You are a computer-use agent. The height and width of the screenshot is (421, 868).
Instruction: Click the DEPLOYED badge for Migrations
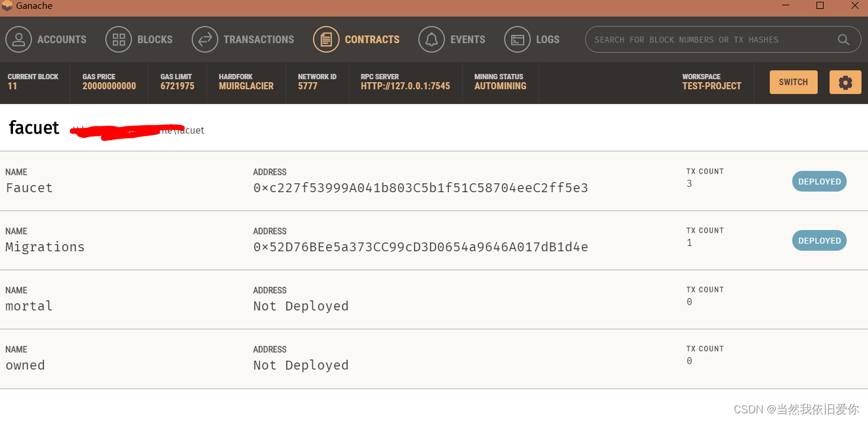pyautogui.click(x=819, y=241)
